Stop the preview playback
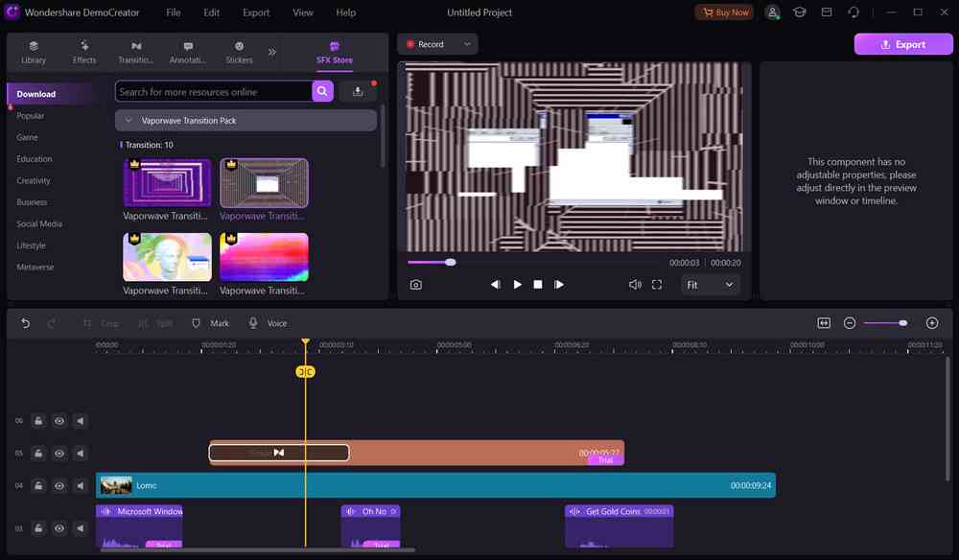The height and width of the screenshot is (560, 959). (x=538, y=284)
